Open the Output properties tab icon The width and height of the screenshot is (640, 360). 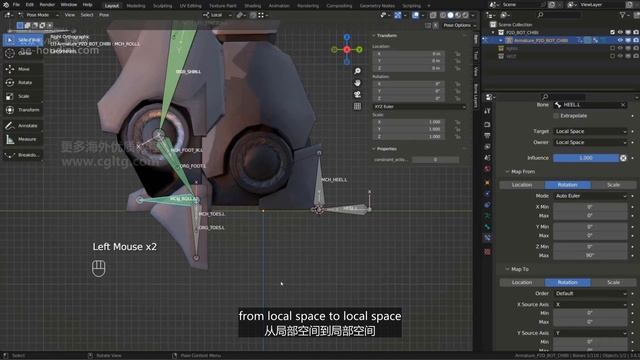tap(487, 136)
